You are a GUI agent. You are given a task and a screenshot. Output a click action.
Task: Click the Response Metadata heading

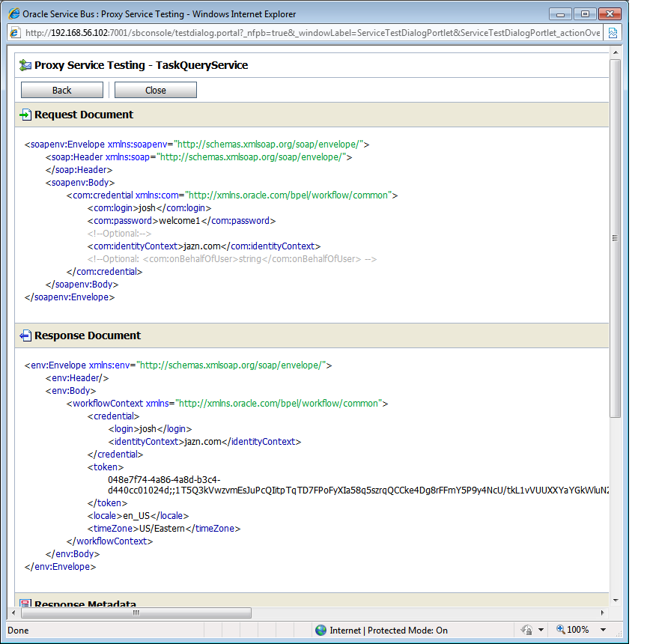click(85, 604)
